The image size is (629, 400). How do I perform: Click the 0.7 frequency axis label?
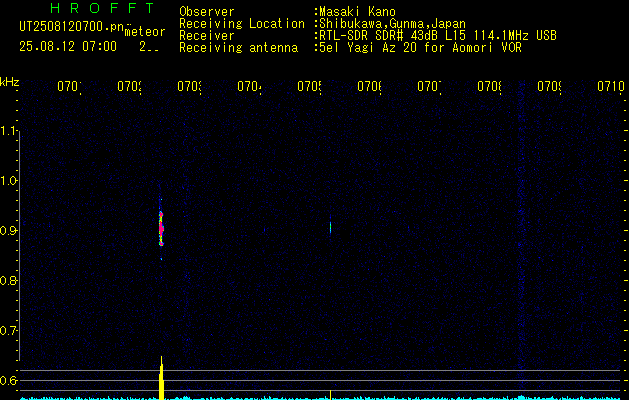(x=9, y=331)
